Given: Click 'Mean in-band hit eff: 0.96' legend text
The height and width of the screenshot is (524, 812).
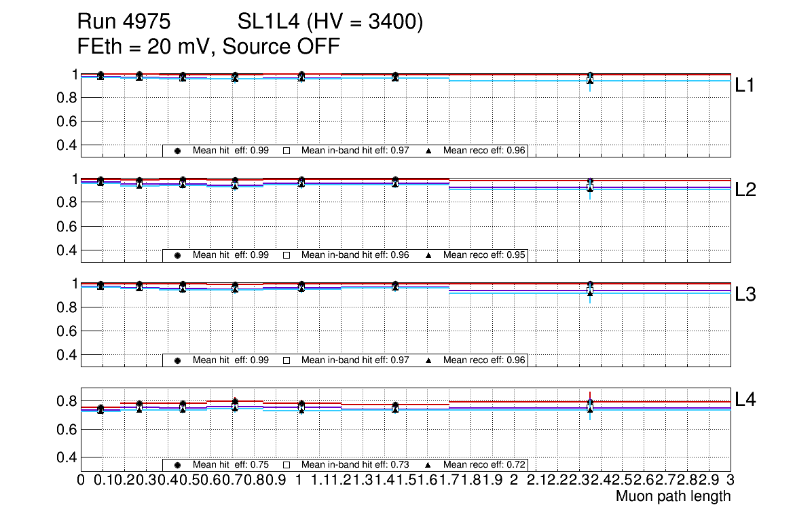Looking at the screenshot, I should (x=354, y=255).
